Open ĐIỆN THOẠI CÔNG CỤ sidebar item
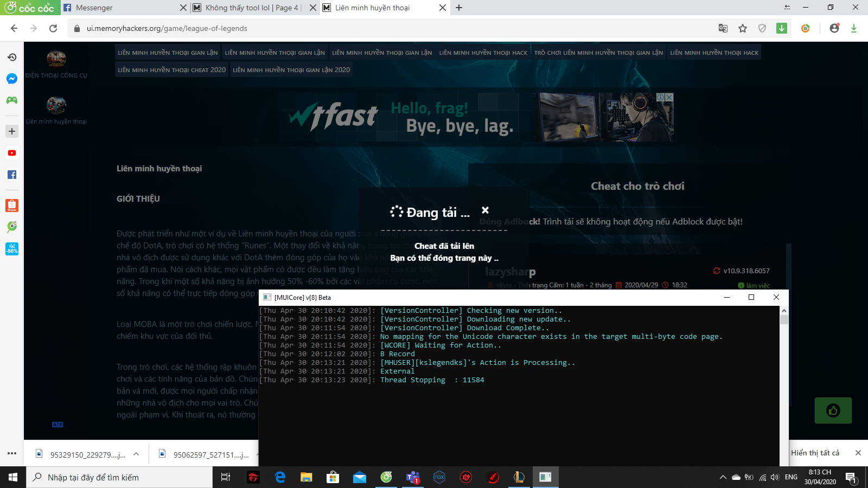The height and width of the screenshot is (488, 868). click(56, 65)
